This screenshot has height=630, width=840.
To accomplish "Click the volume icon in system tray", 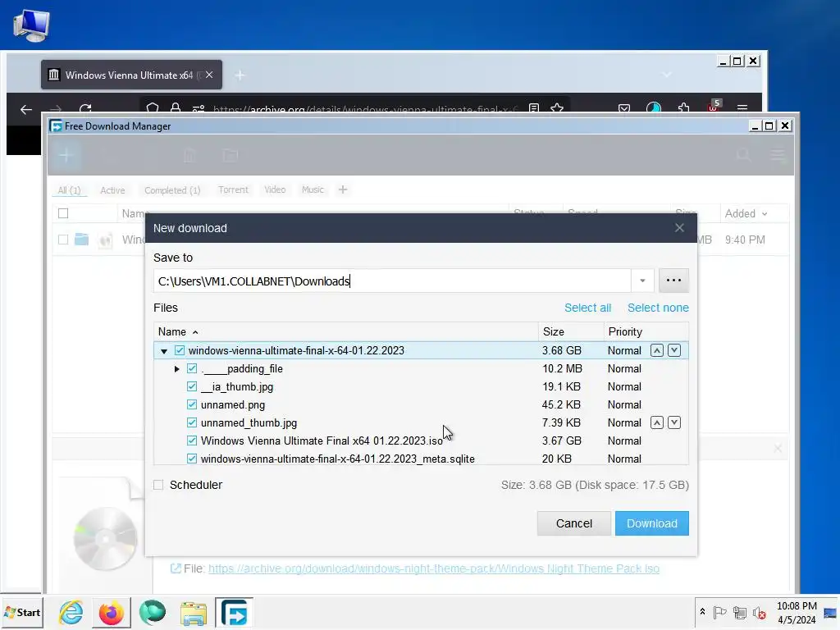I will pos(759,612).
